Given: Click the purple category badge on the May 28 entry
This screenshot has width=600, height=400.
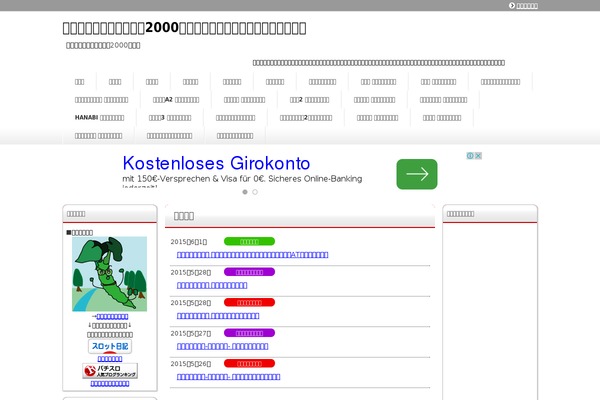Looking at the screenshot, I should click(x=249, y=272).
